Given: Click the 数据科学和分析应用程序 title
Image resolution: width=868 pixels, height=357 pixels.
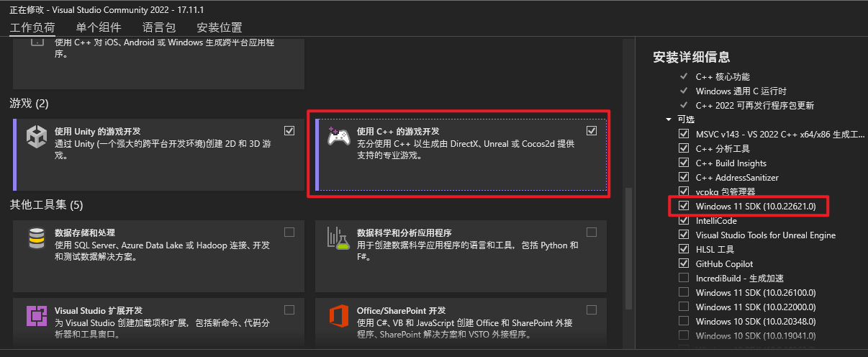Looking at the screenshot, I should [404, 233].
